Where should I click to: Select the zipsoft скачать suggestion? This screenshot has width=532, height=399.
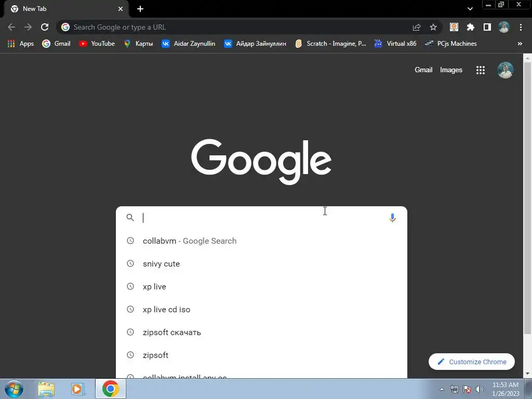point(261,332)
